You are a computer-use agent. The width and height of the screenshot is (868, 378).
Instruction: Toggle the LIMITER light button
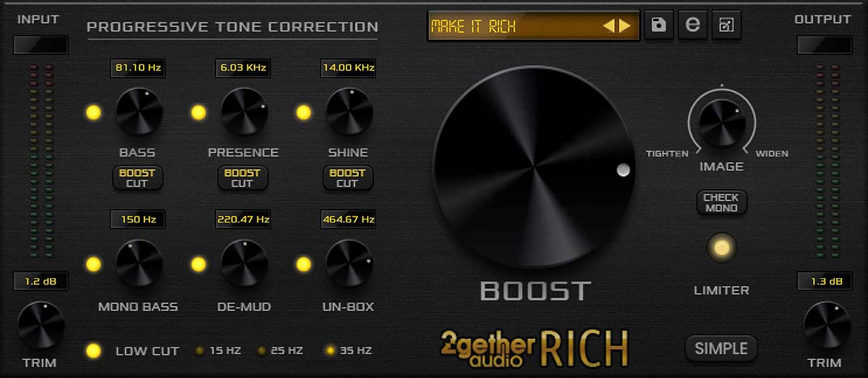[721, 248]
